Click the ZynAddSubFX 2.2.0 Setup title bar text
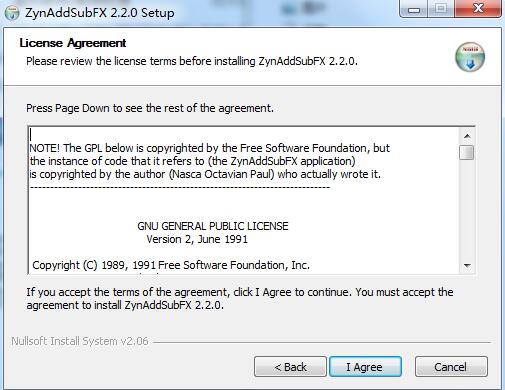 click(100, 13)
